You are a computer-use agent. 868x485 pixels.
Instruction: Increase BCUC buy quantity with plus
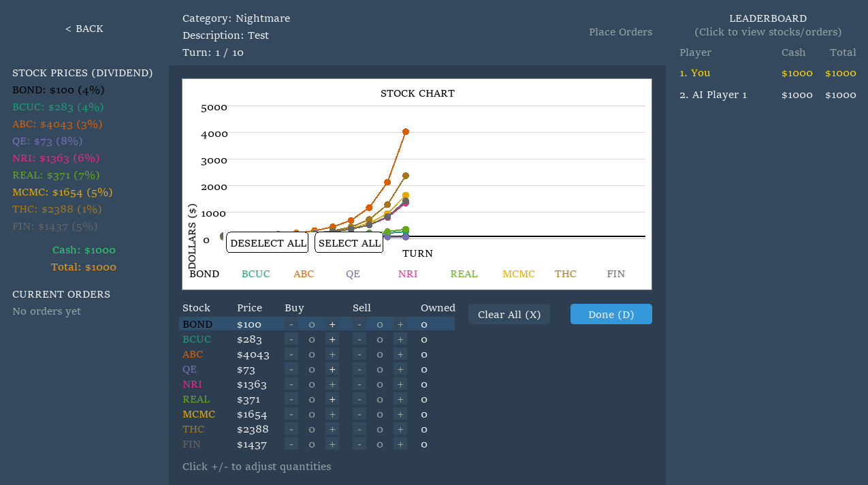tap(332, 339)
